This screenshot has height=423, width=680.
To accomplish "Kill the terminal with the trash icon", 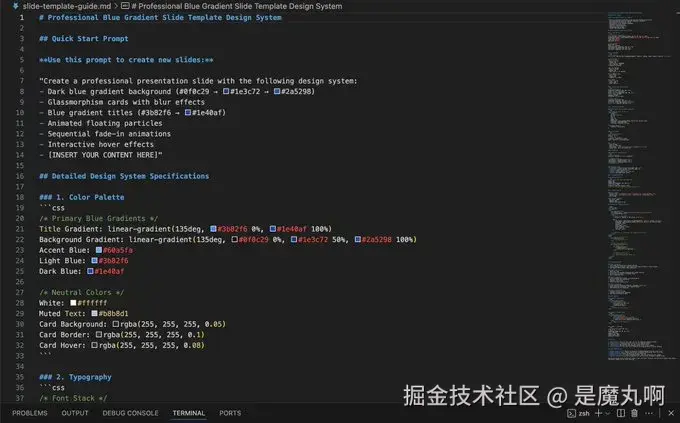I will click(634, 413).
